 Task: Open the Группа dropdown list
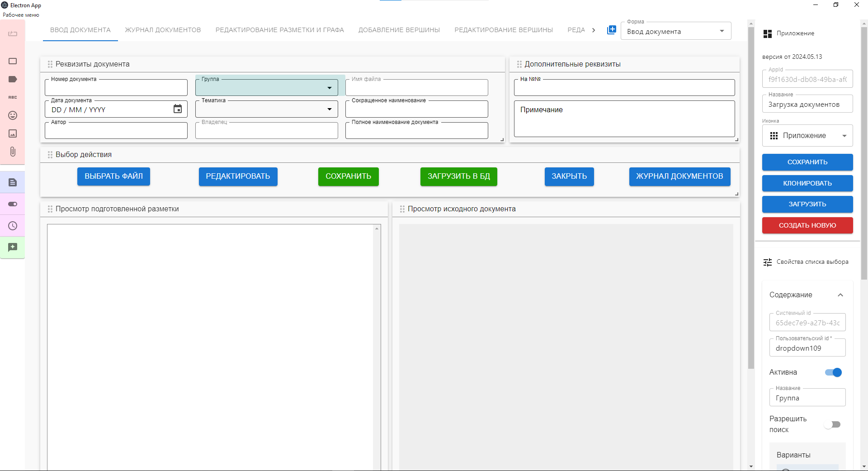330,88
